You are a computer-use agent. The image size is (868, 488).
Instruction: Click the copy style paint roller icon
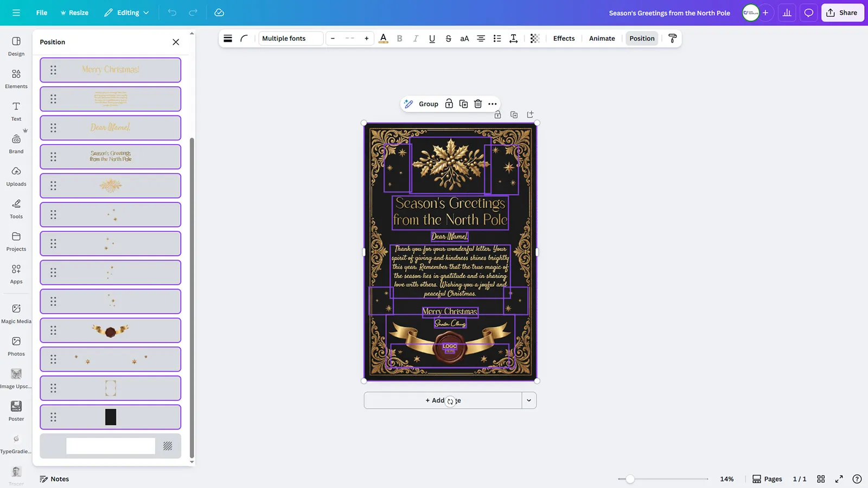(x=673, y=38)
